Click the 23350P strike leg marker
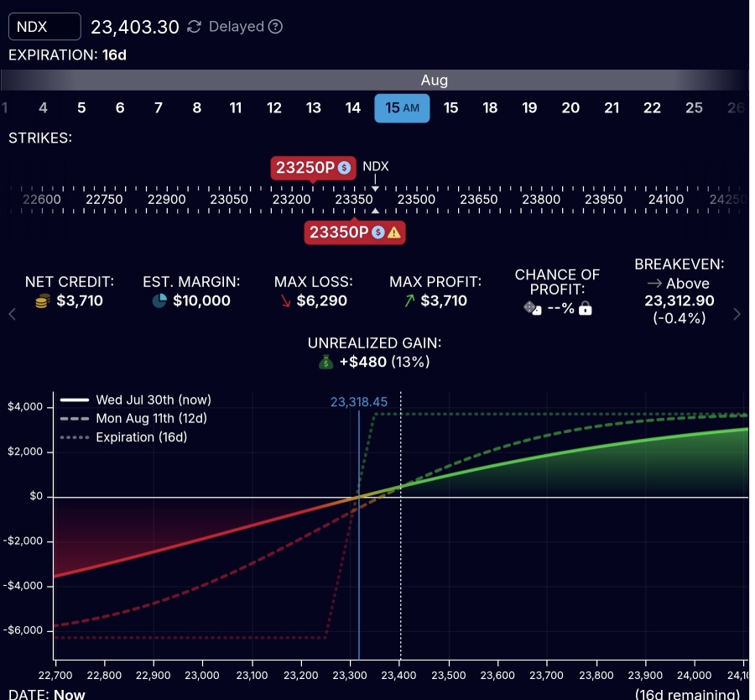The height and width of the screenshot is (700, 755). click(x=355, y=232)
